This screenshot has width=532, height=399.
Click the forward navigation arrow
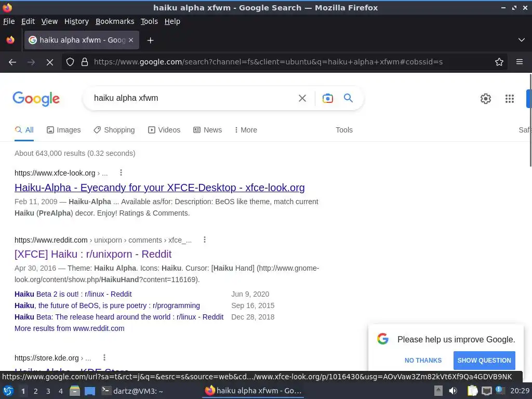[x=31, y=62]
